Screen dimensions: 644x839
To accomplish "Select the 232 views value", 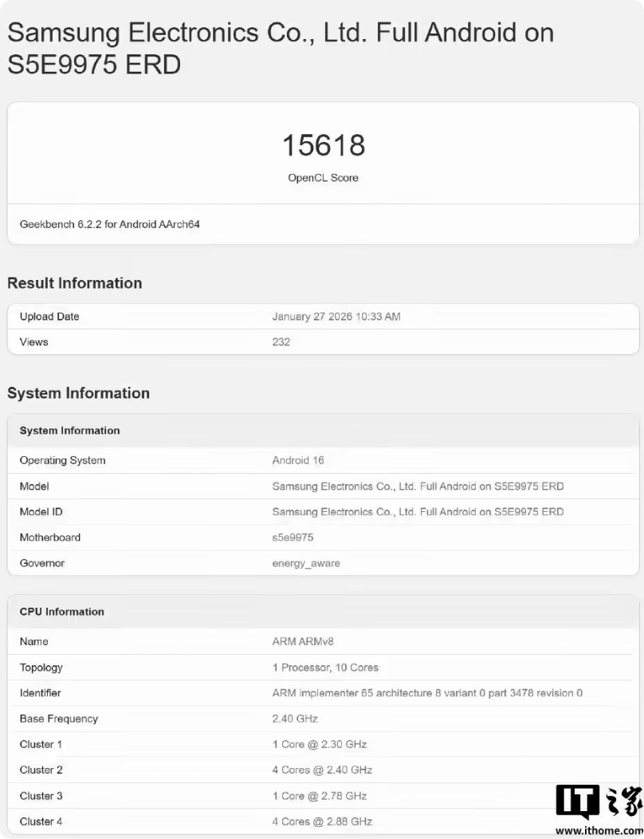I will pyautogui.click(x=281, y=342).
